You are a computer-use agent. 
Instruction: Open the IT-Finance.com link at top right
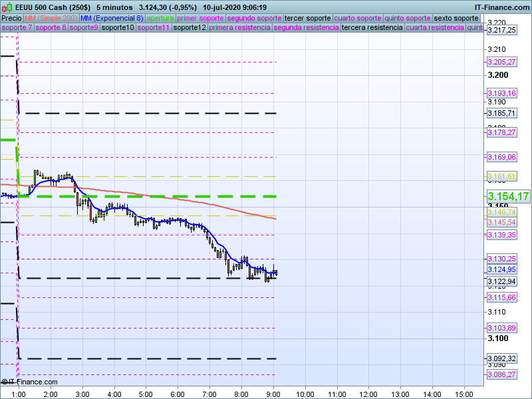pyautogui.click(x=501, y=7)
